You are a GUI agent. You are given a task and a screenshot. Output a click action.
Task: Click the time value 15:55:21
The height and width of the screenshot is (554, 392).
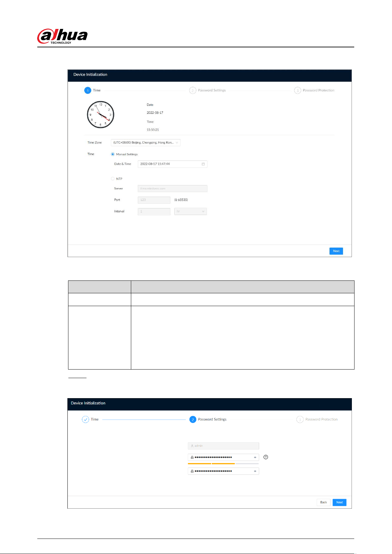153,130
